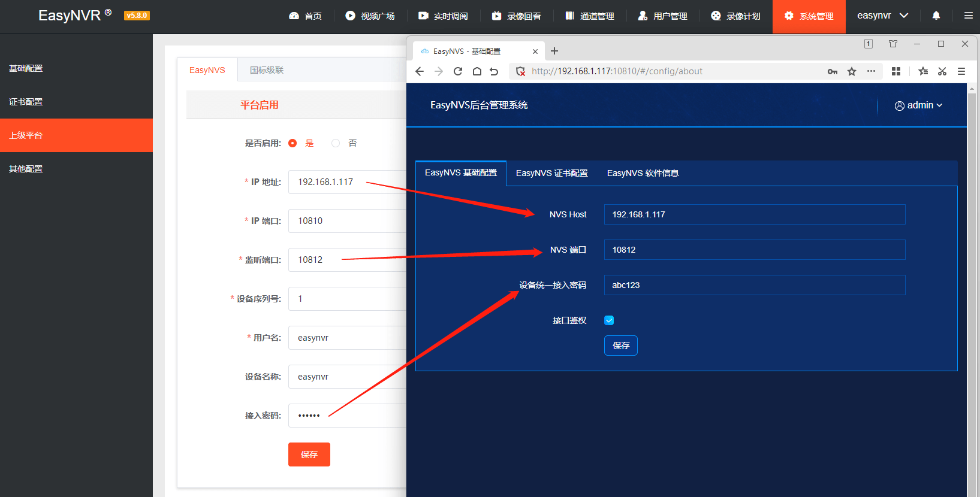Open the EasyNVR hamburger menu icon
This screenshot has width=980, height=497.
969,16
